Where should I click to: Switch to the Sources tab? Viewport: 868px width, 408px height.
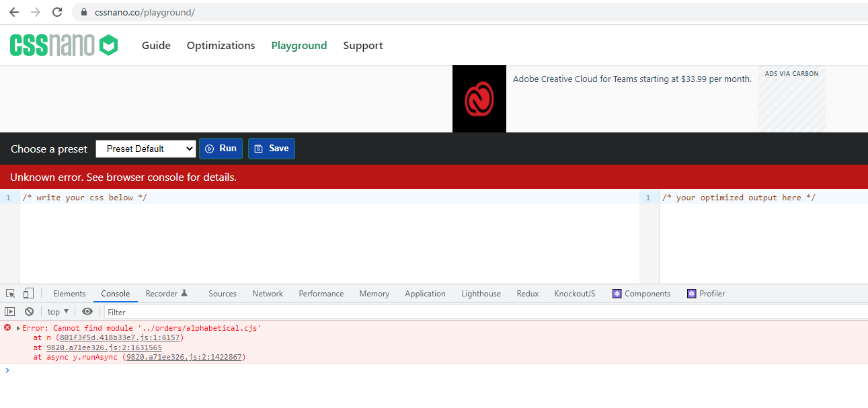pyautogui.click(x=223, y=294)
